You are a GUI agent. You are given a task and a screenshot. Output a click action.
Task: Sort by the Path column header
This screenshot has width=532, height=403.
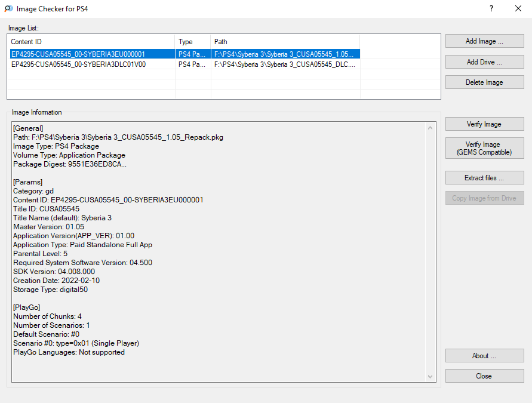pyautogui.click(x=285, y=42)
